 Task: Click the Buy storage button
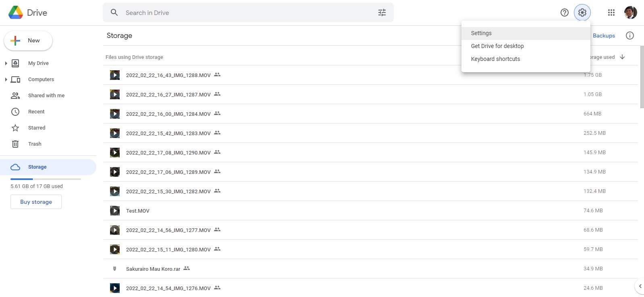[36, 202]
